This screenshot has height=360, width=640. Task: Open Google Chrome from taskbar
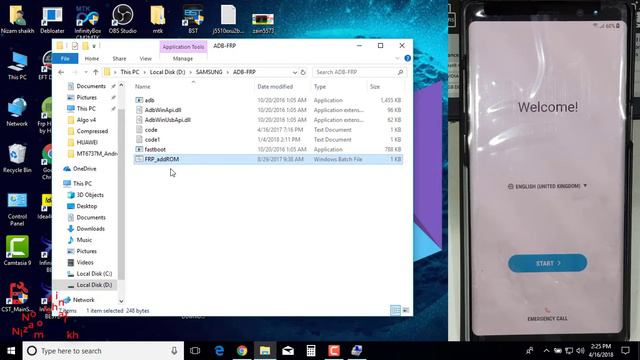pyautogui.click(x=242, y=351)
